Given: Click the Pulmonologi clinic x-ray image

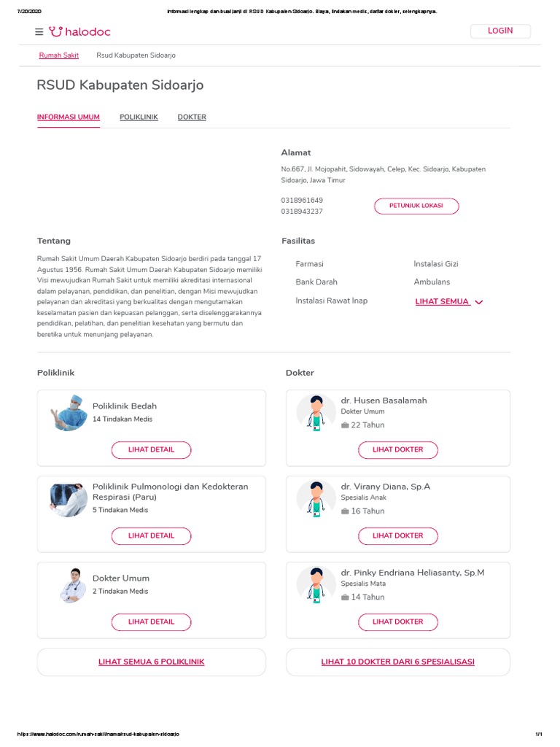Looking at the screenshot, I should coord(69,499).
